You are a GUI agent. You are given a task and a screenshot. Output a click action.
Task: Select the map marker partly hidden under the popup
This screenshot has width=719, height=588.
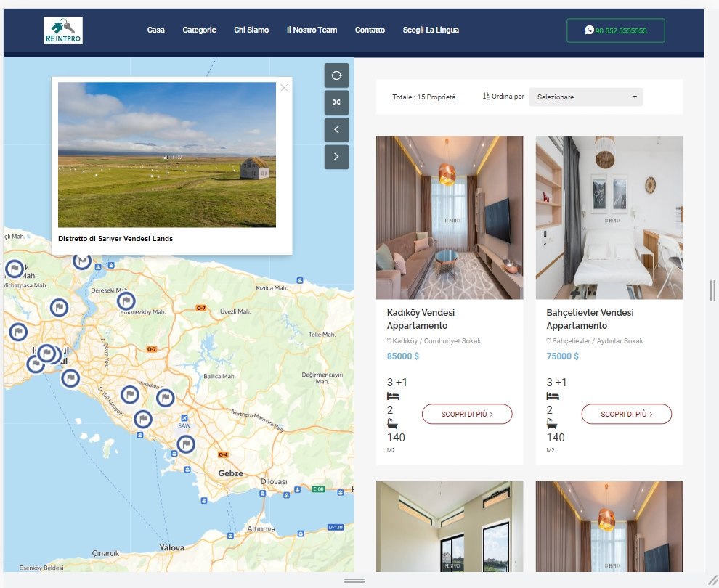82,261
